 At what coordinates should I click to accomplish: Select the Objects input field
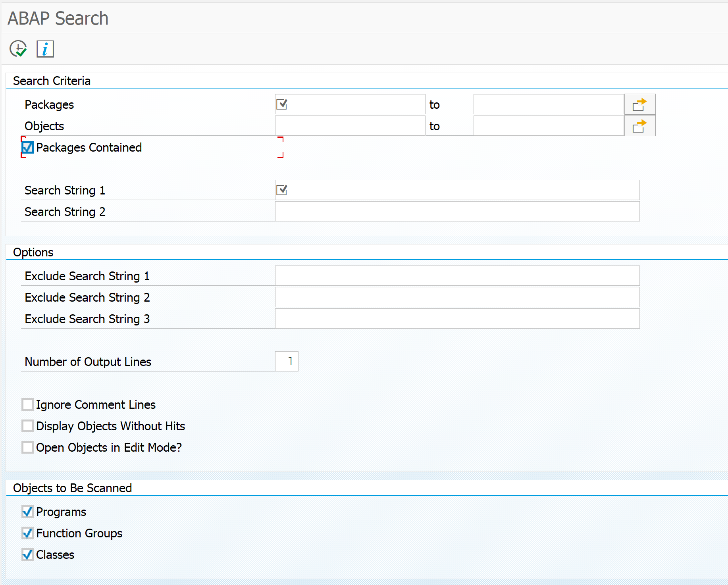349,125
